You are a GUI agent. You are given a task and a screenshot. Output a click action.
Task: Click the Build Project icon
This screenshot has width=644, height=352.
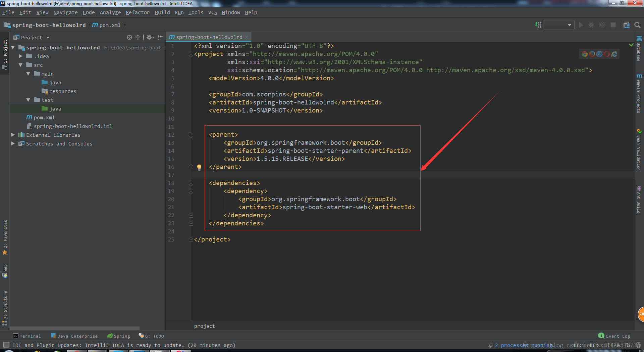(x=538, y=25)
